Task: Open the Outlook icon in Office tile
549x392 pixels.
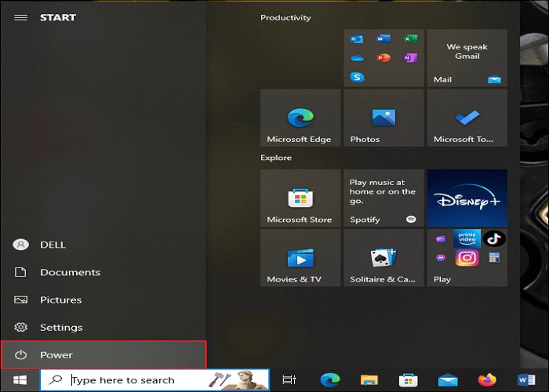Action: [357, 39]
